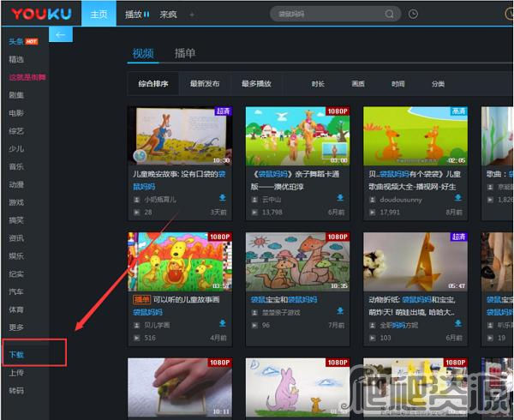Open 这就是街舞 in the sidebar
This screenshot has height=420, width=514.
[27, 77]
